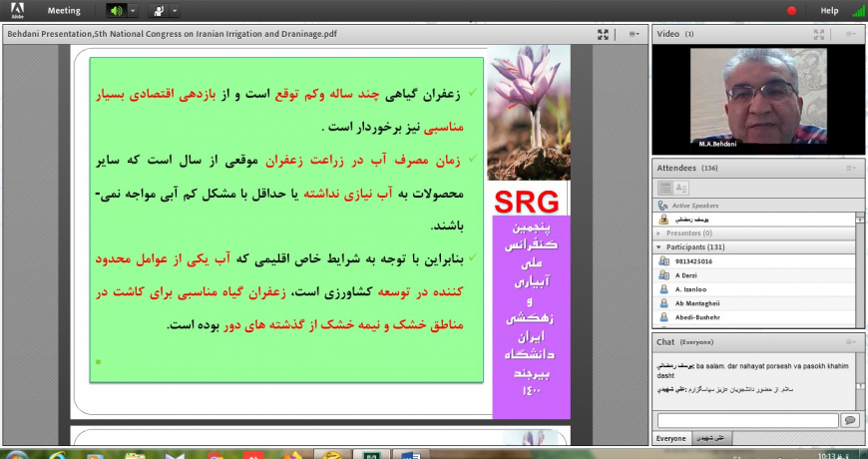868x459 pixels.
Task: Click the Adobe logo in the menu bar
Action: 17,11
